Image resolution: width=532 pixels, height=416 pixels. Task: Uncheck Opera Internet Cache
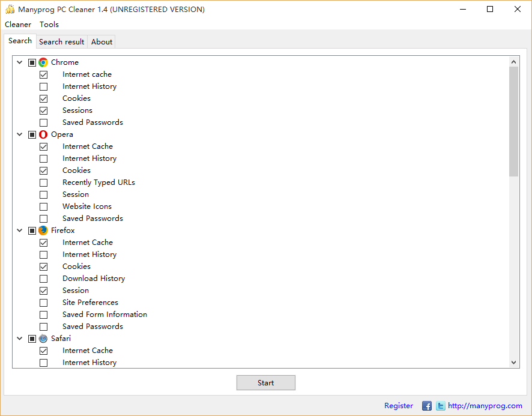coord(43,146)
